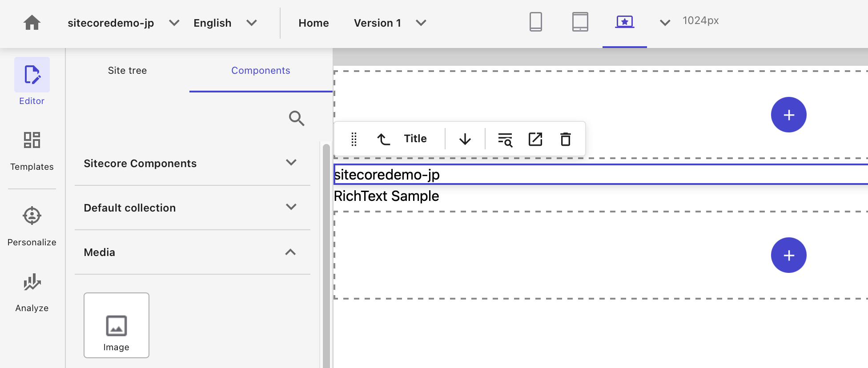Screen dimensions: 868x368
Task: Grab the component drag handle
Action: click(354, 139)
